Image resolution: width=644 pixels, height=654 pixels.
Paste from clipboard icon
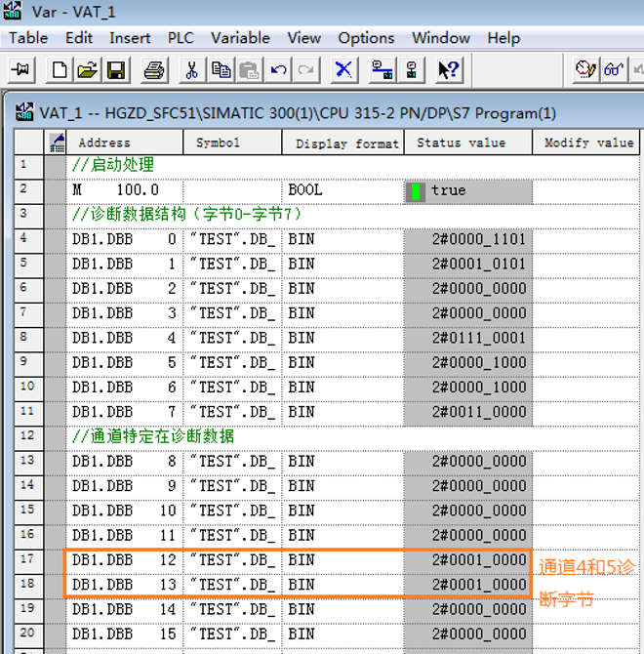(x=249, y=69)
